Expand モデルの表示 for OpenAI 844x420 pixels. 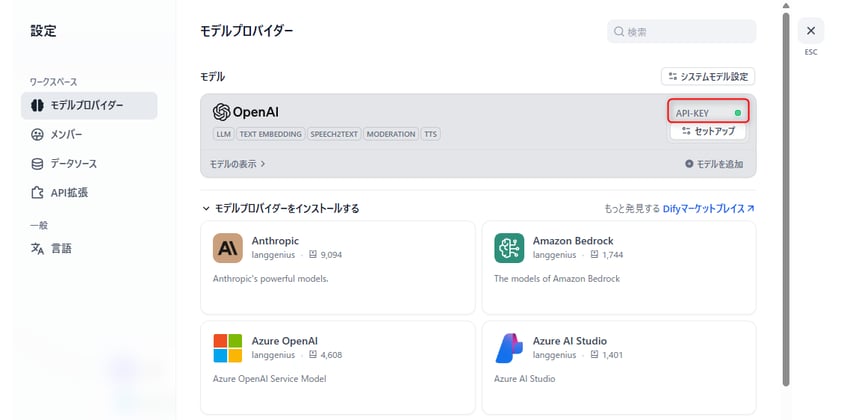(237, 164)
